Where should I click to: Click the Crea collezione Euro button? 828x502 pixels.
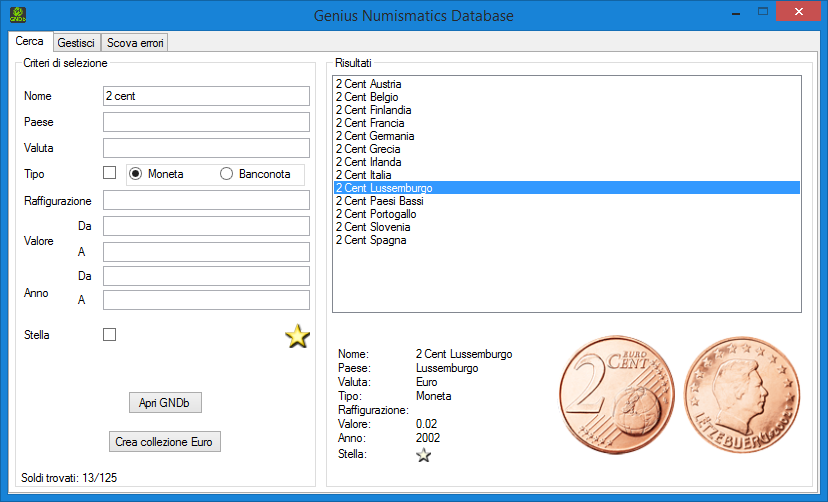click(x=164, y=442)
